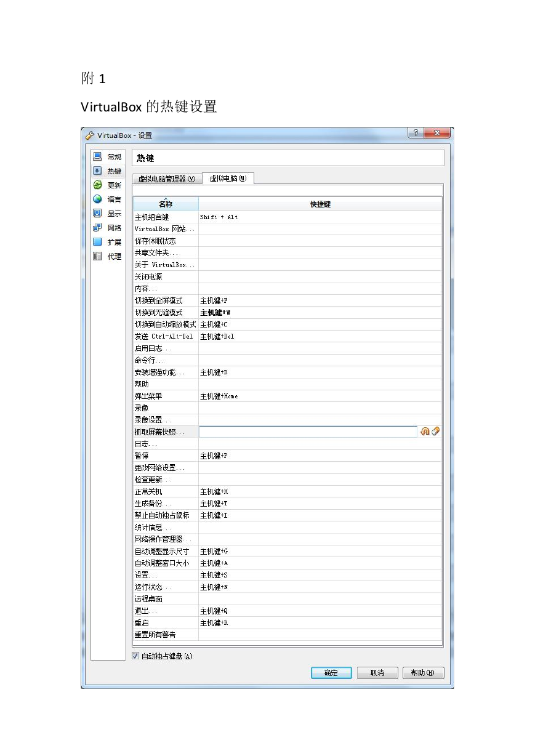Click the 关闭电源 row
The height and width of the screenshot is (756, 535).
click(288, 276)
